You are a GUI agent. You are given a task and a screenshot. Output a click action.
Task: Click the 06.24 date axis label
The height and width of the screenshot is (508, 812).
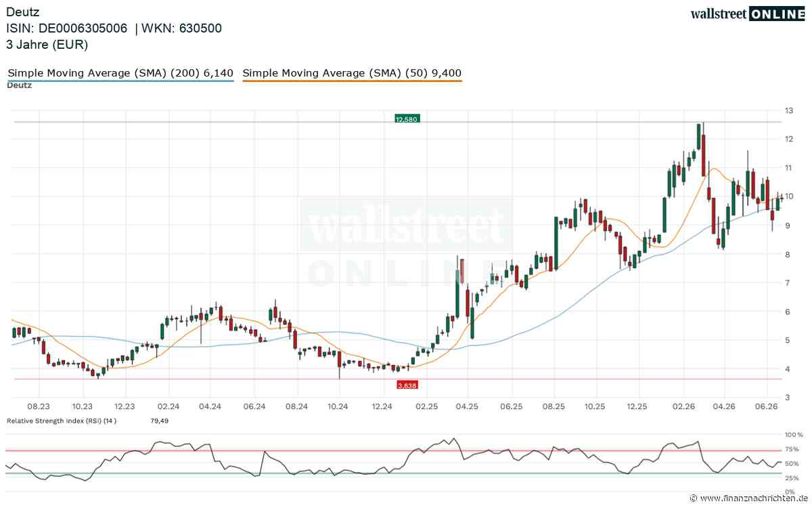click(x=253, y=406)
